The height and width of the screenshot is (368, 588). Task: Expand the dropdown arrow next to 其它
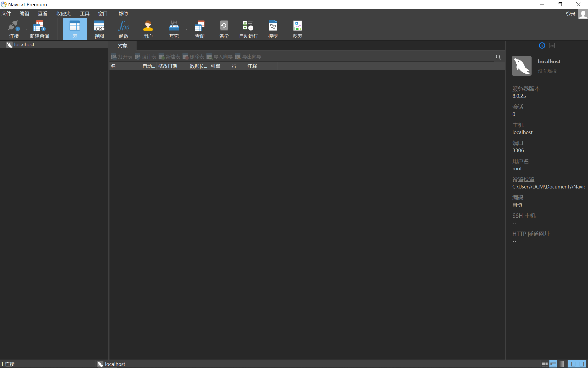point(186,29)
